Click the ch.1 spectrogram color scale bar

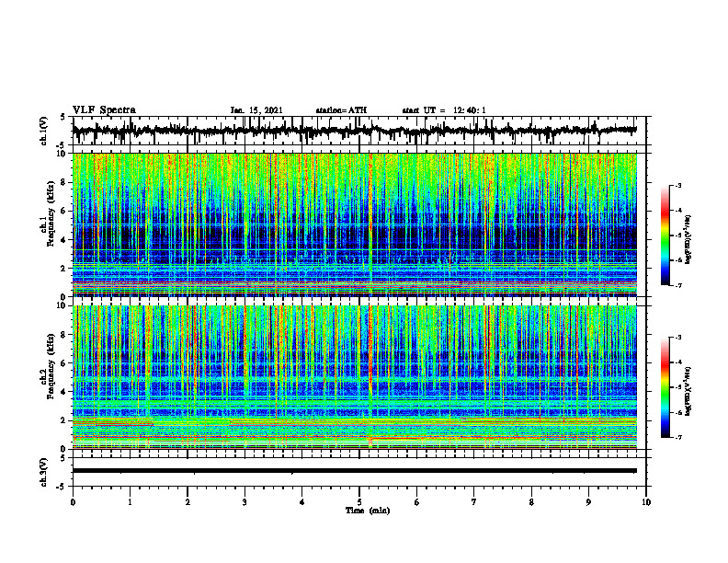tap(665, 236)
